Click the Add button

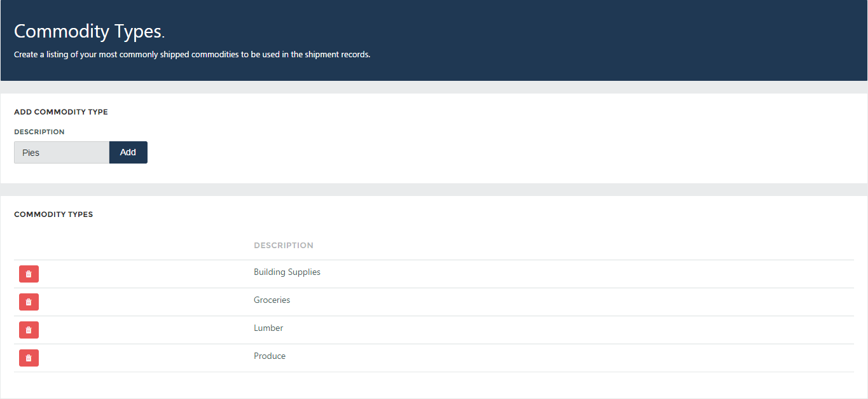pos(128,152)
